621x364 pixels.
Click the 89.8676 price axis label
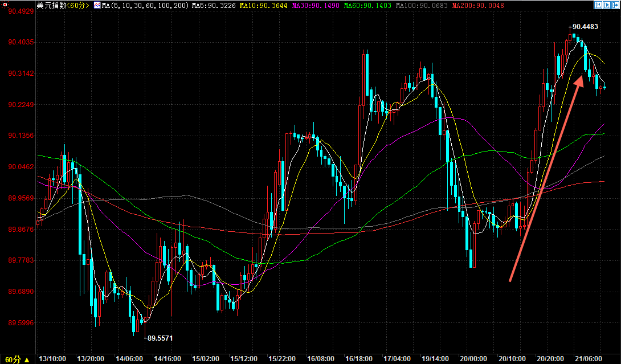21,230
